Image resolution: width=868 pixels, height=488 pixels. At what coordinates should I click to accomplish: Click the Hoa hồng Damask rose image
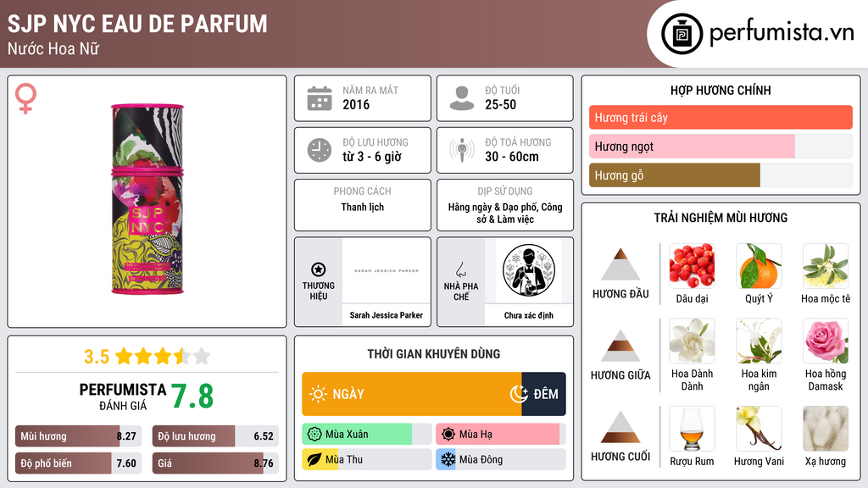(826, 341)
